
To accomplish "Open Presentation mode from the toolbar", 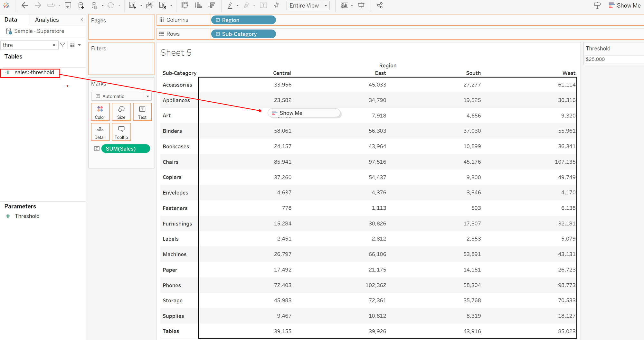I will click(361, 5).
